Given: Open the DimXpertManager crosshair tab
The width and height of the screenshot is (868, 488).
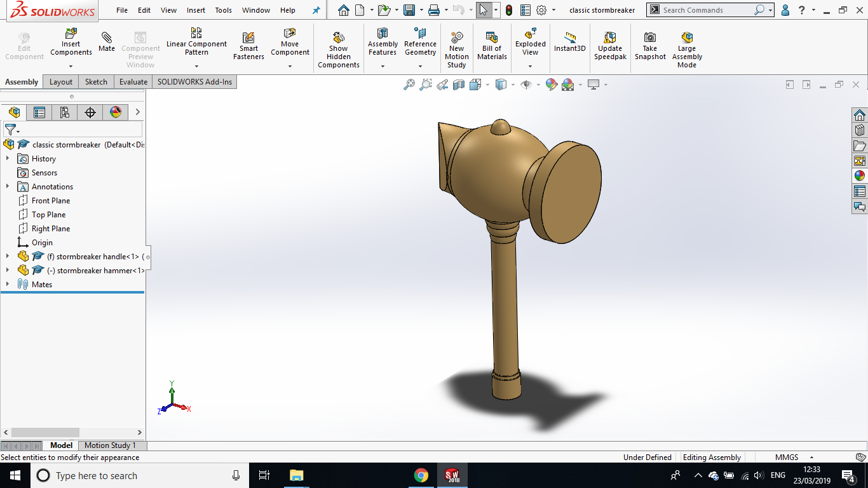Looking at the screenshot, I should (x=90, y=112).
